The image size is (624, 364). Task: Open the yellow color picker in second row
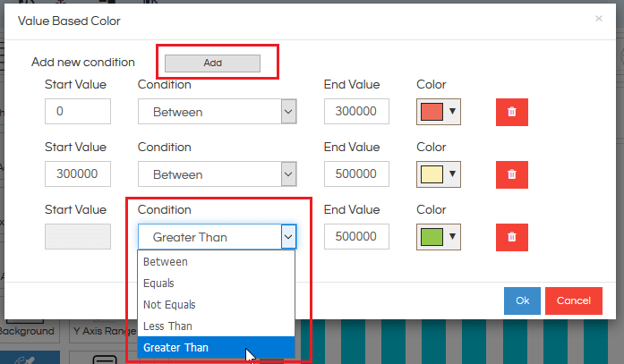(x=439, y=174)
